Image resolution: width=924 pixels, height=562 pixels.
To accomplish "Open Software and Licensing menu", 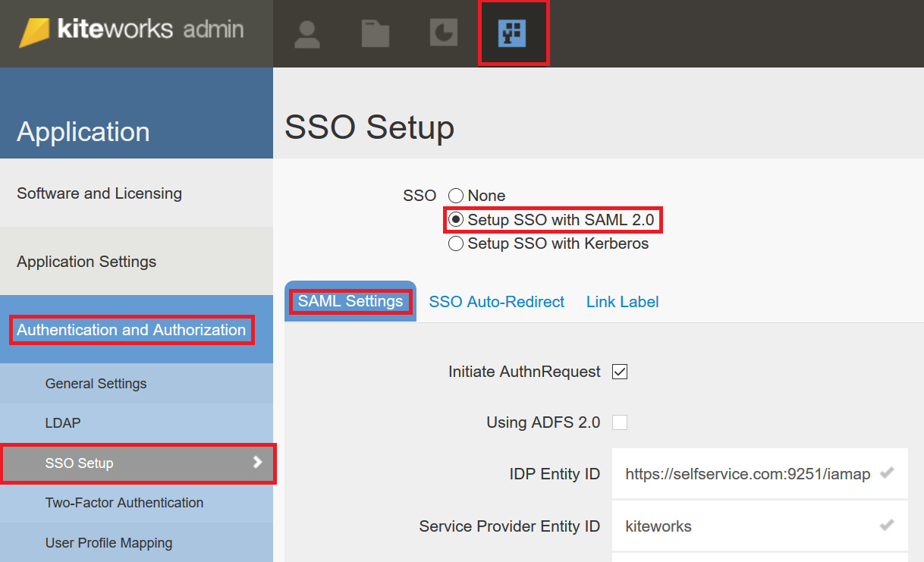I will pos(137,193).
